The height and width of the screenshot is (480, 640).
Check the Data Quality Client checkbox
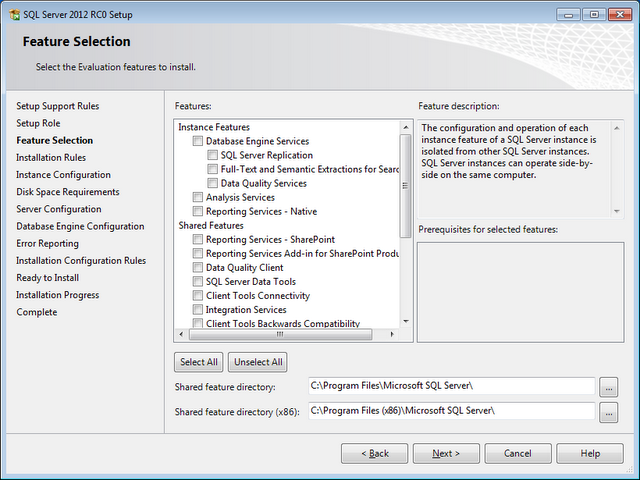198,267
